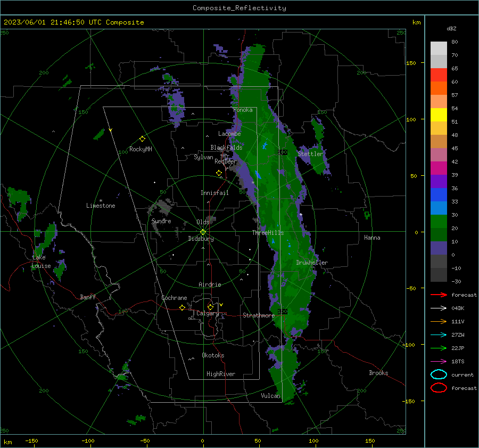Image resolution: width=479 pixels, height=448 pixels.
Task: Click the Ponoka city label
Action: (243, 110)
